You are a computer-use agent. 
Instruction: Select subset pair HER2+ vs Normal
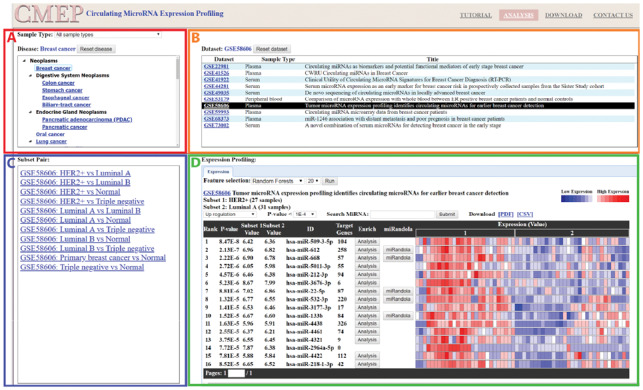(x=70, y=192)
